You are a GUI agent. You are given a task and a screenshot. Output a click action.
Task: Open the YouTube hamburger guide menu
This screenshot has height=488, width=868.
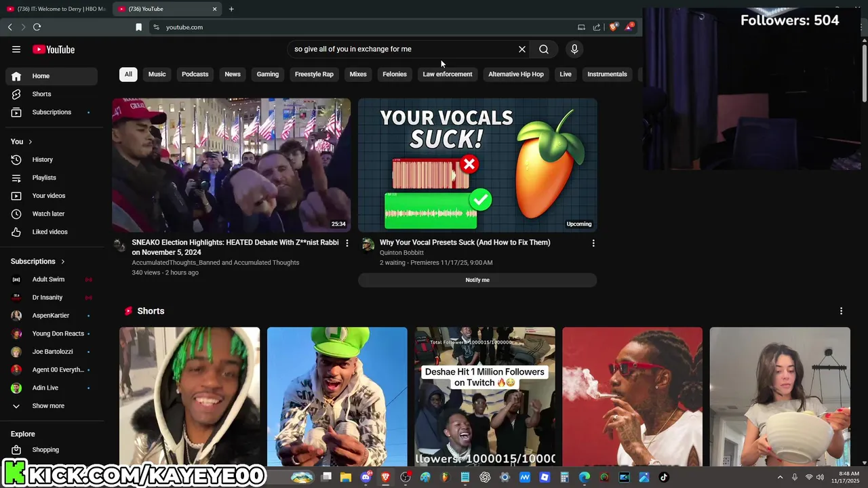(x=16, y=49)
